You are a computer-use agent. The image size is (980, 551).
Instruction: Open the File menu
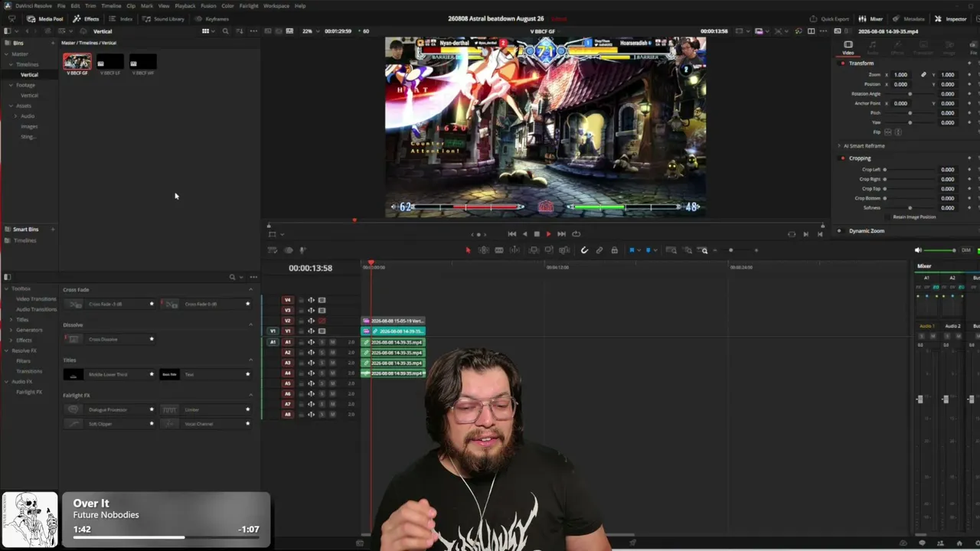pyautogui.click(x=61, y=5)
